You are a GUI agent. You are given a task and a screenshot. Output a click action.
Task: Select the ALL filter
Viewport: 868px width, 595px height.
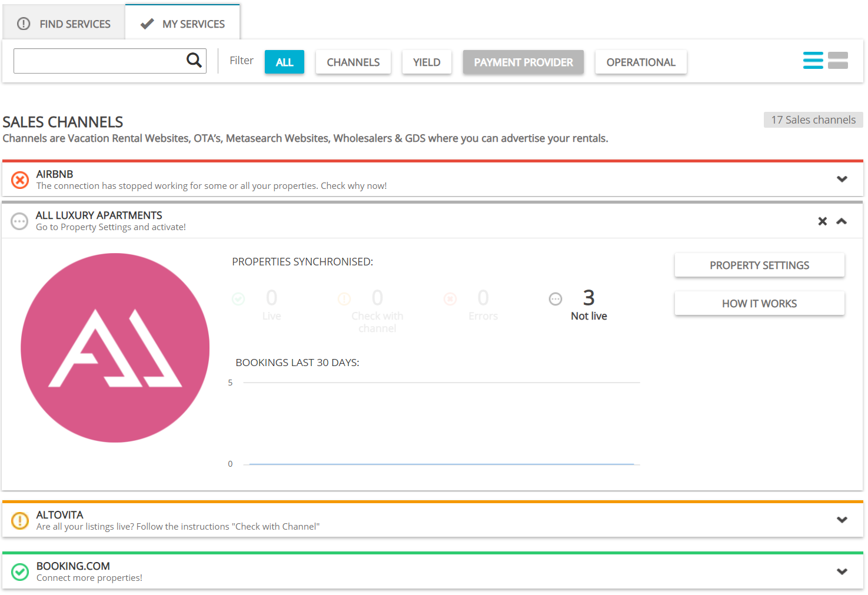click(284, 62)
